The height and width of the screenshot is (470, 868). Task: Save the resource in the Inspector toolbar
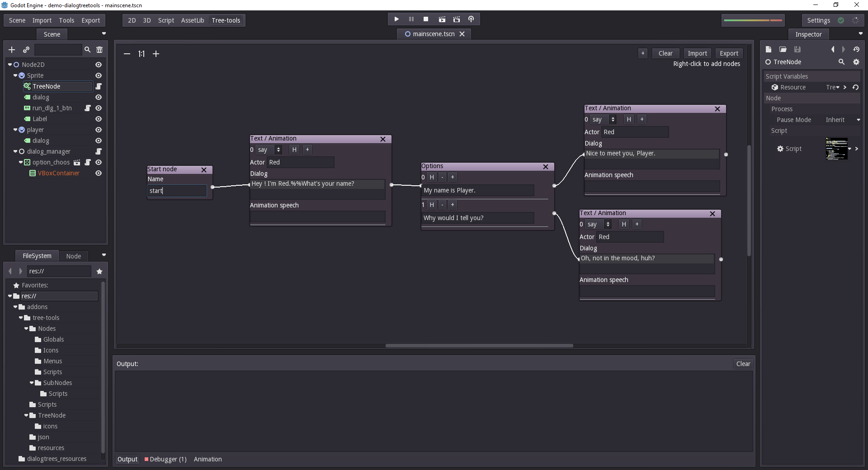click(x=797, y=49)
